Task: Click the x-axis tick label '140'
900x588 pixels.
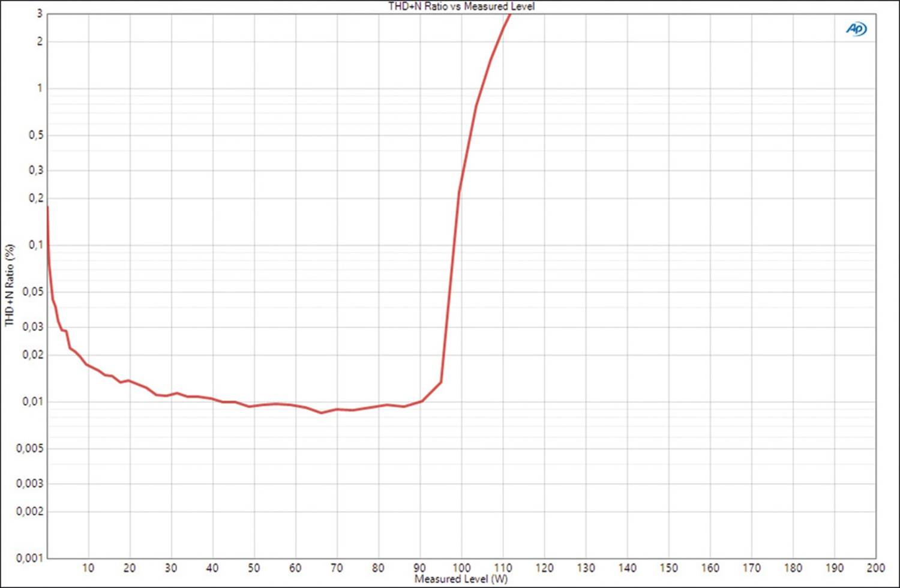Action: [x=627, y=568]
